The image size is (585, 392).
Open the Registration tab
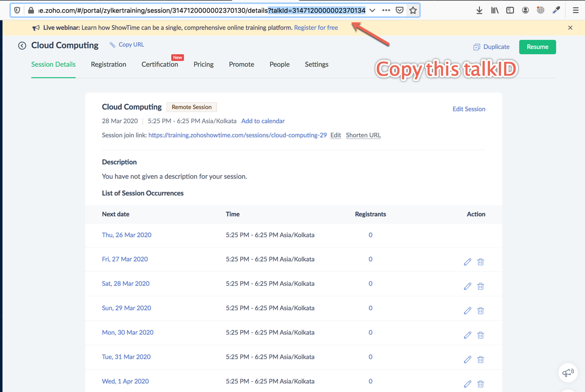108,64
